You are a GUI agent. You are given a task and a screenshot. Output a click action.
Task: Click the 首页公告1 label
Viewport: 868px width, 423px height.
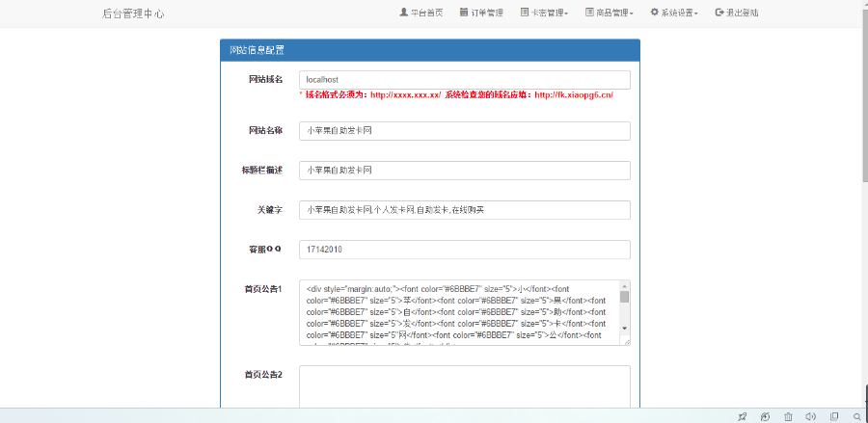tap(263, 289)
